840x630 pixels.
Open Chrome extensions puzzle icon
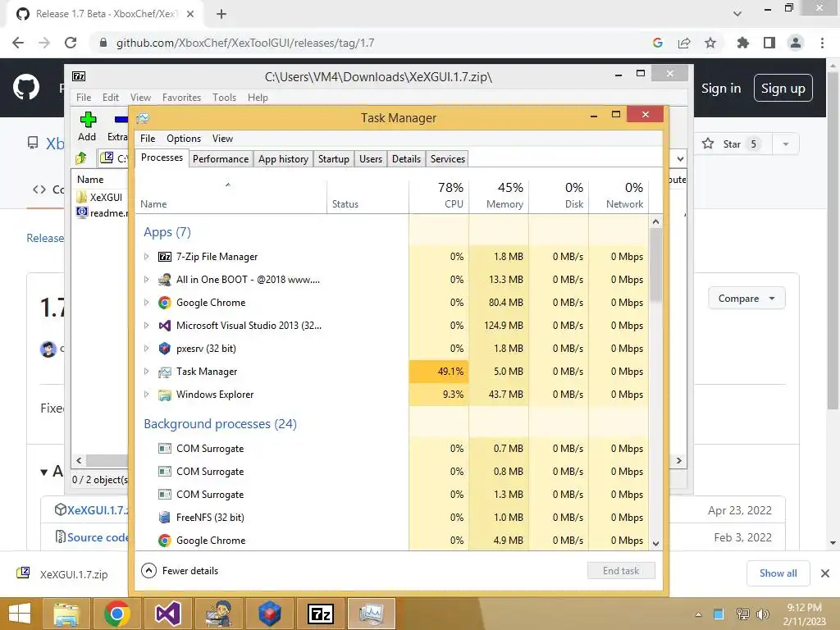tap(742, 43)
